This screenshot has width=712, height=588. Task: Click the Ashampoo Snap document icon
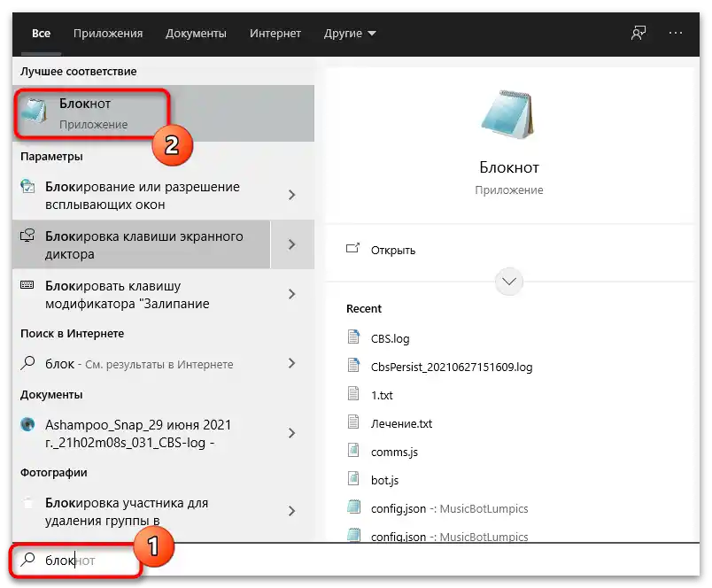[27, 424]
